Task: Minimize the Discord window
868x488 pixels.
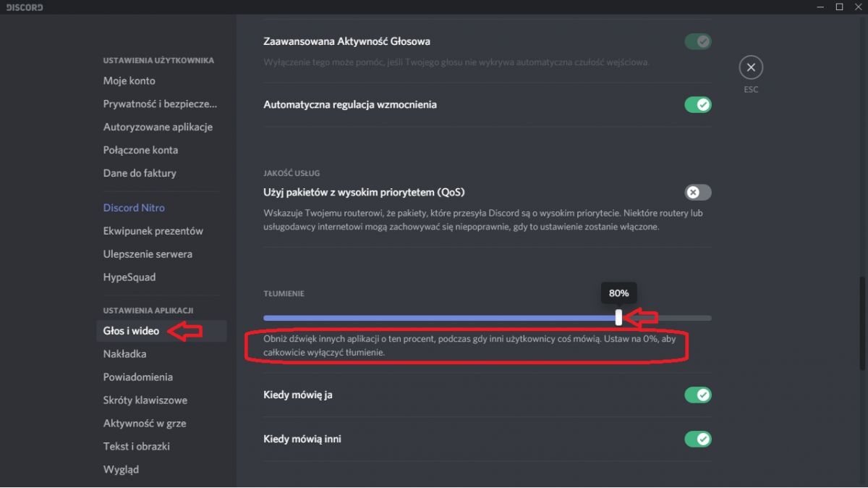Action: pos(820,7)
